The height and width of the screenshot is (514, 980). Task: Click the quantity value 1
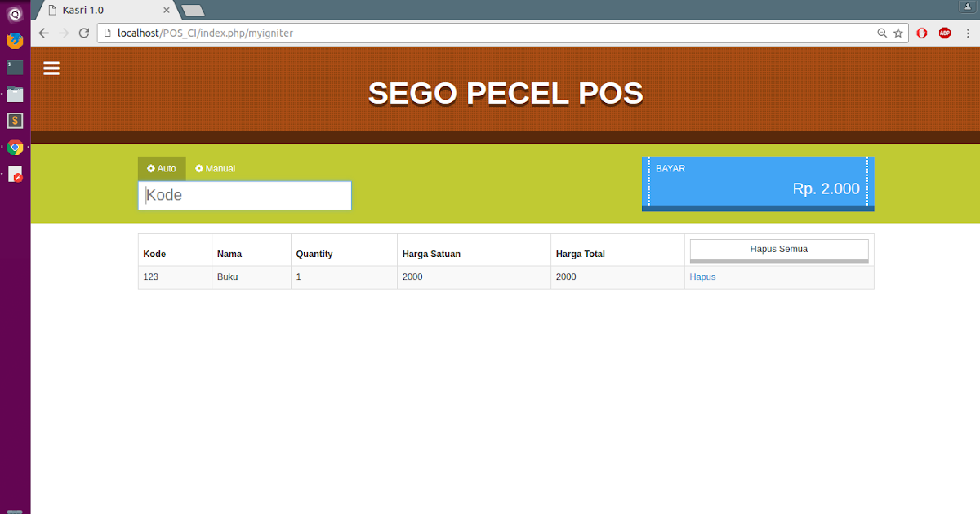[x=299, y=277]
